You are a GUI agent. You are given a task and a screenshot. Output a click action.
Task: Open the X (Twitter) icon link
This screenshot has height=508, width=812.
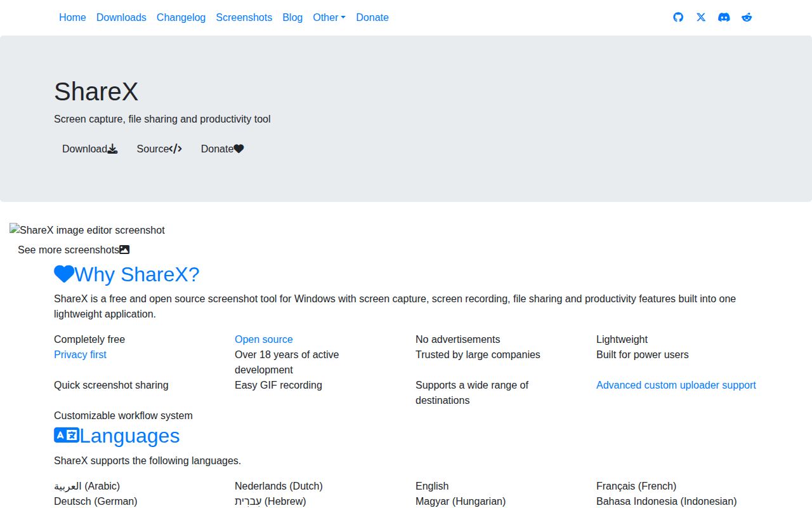coord(701,17)
